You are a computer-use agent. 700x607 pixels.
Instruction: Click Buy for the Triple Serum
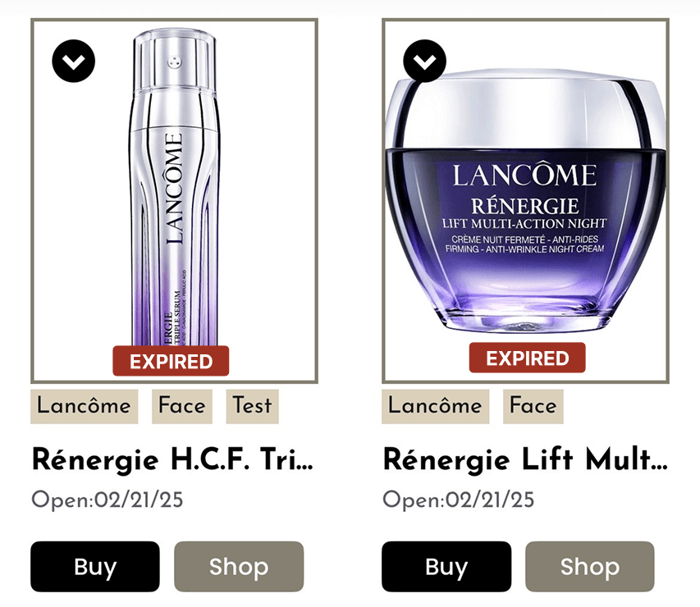click(95, 566)
